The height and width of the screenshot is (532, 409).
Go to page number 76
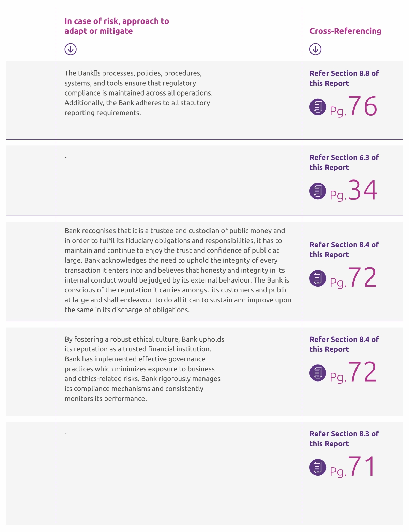(362, 106)
